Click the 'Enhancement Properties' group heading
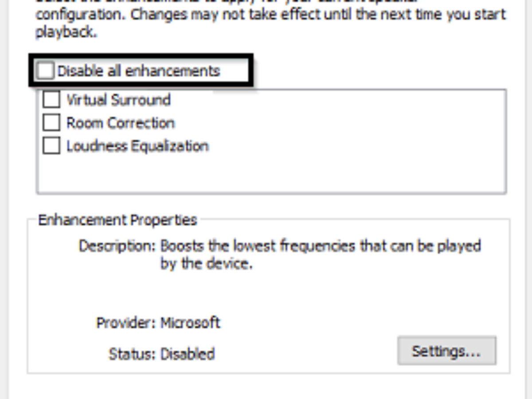Viewport: 532px width, 399px height. click(117, 220)
